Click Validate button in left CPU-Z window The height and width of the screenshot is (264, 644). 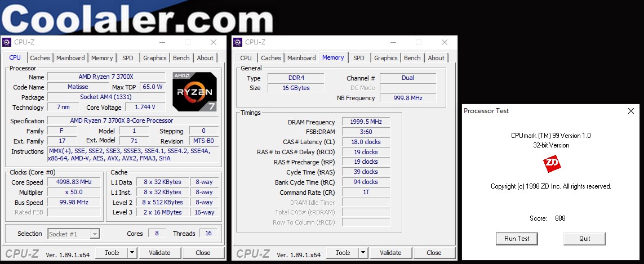point(159,253)
